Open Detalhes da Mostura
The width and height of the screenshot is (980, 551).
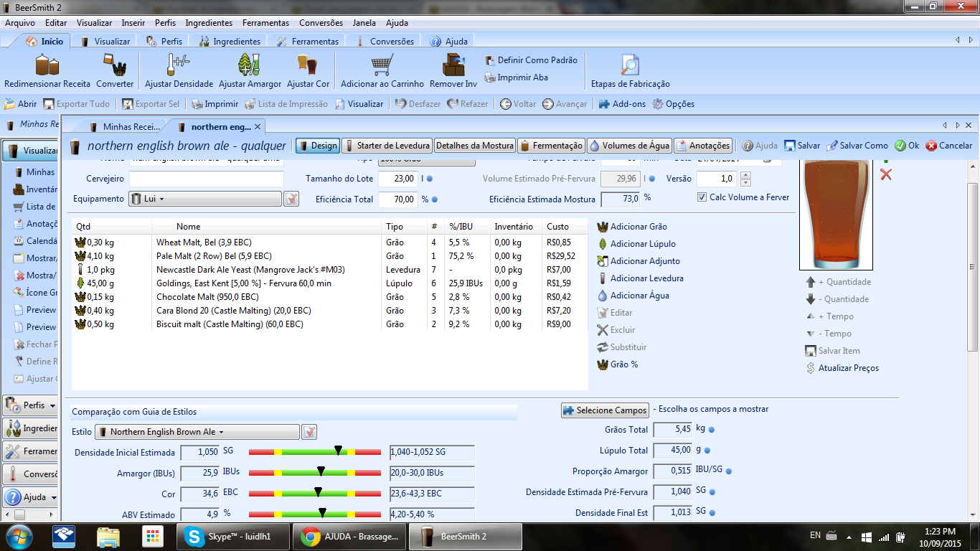point(474,146)
